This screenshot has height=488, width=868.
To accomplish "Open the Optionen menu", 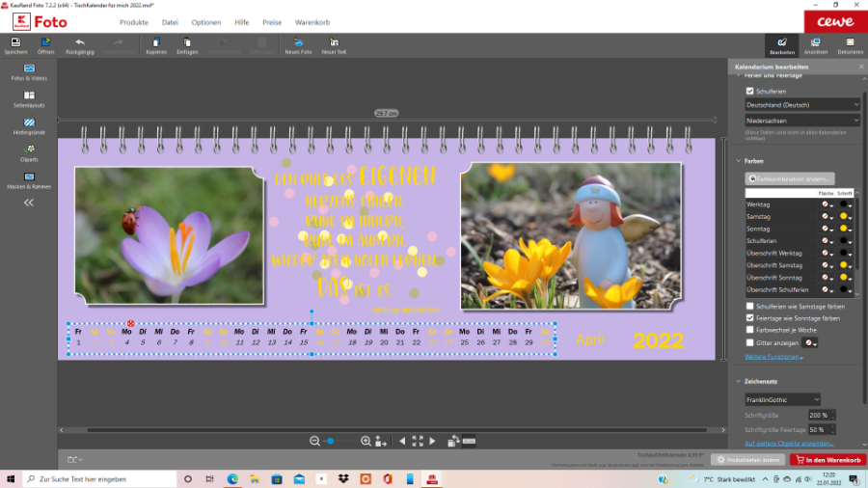I will pos(205,21).
